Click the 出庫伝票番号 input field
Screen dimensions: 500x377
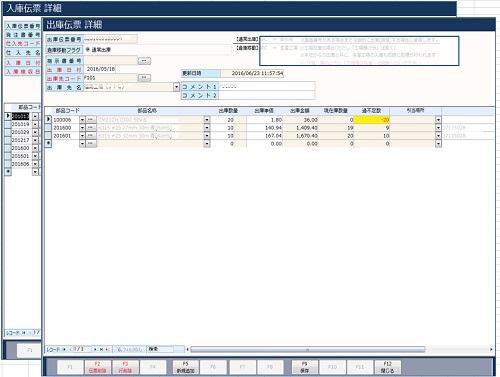pos(110,39)
